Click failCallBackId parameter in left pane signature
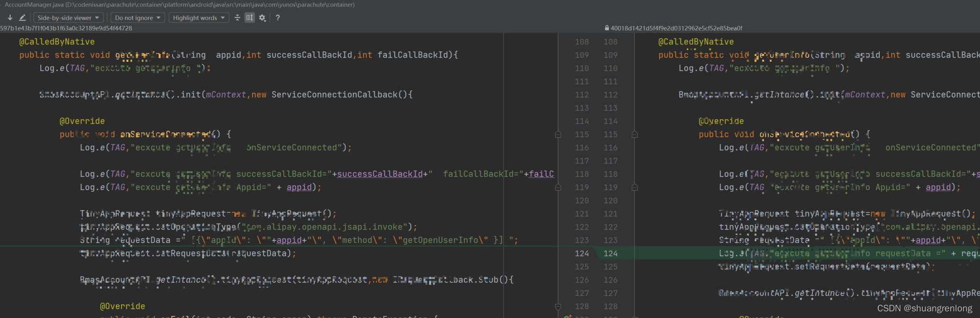The width and height of the screenshot is (980, 318). tap(412, 55)
